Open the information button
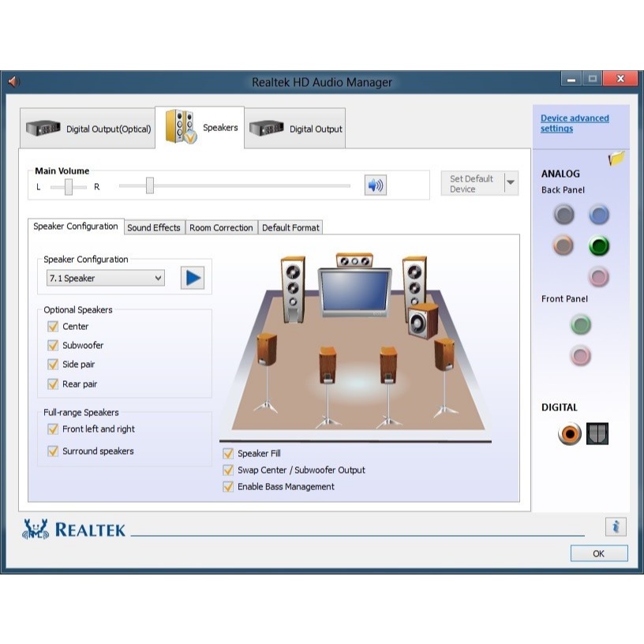Screen dimensions: 644x644 pos(616,526)
